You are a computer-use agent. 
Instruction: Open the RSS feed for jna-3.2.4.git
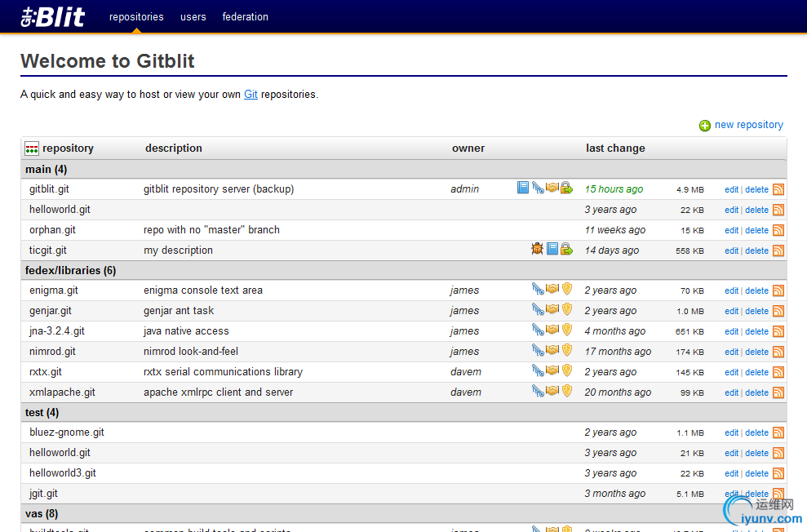(x=778, y=331)
